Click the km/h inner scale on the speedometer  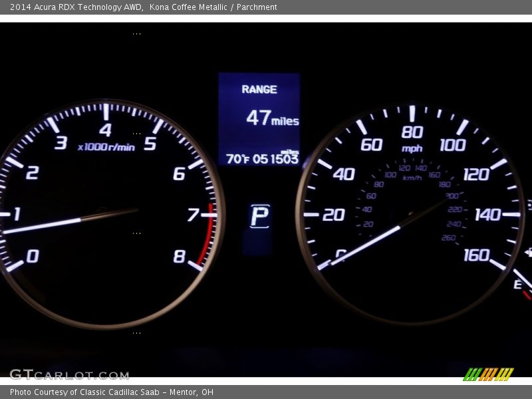pos(412,177)
